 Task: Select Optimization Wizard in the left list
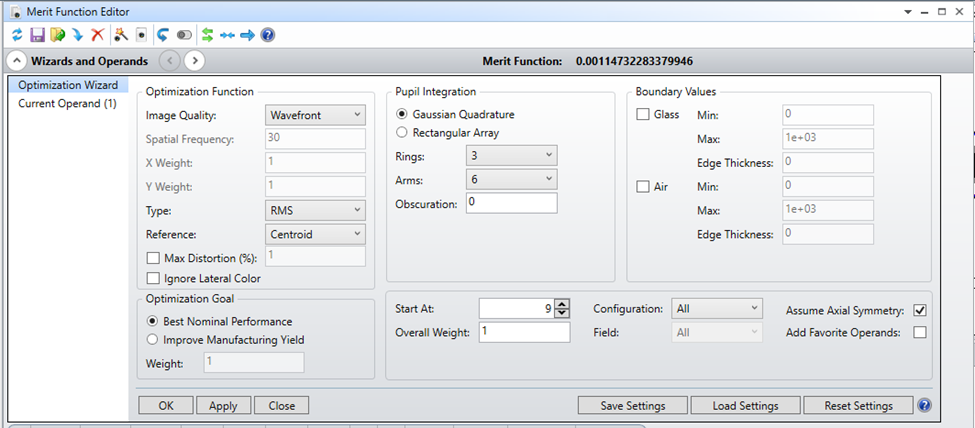[x=68, y=85]
